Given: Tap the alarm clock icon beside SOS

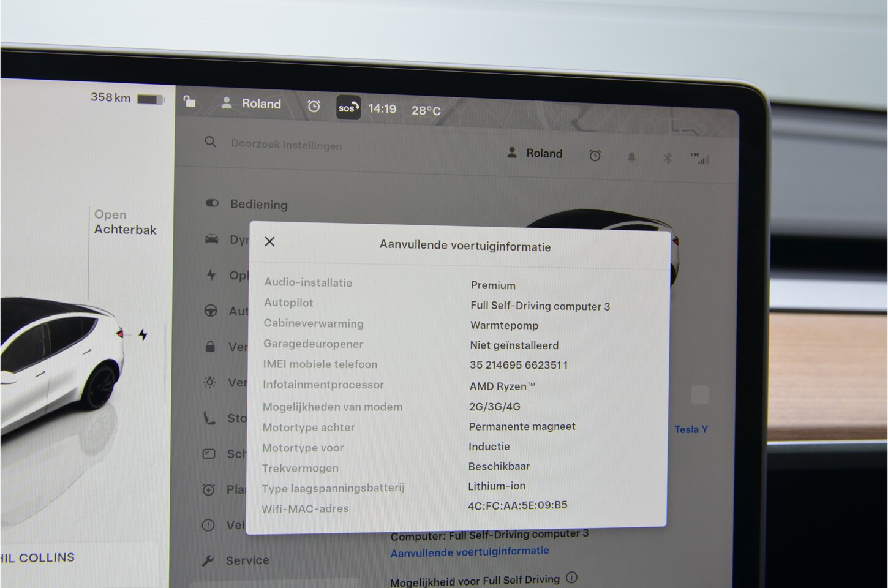Looking at the screenshot, I should point(314,107).
